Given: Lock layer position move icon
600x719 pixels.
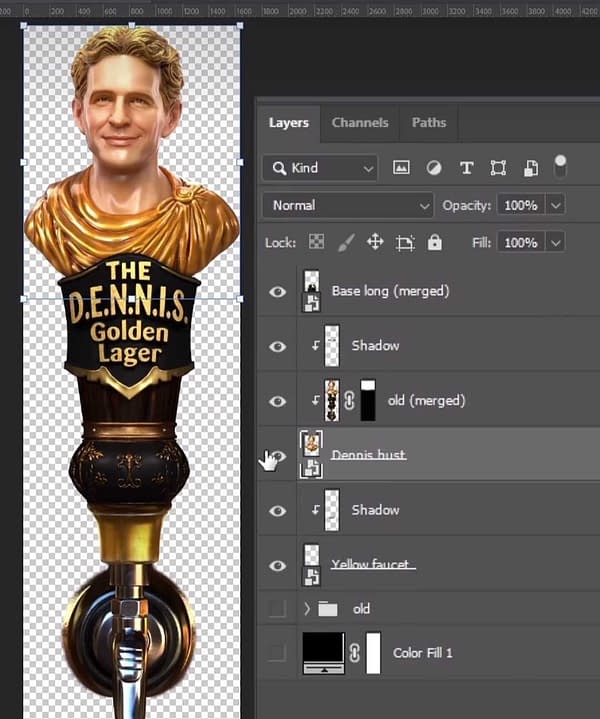Looking at the screenshot, I should pos(375,242).
